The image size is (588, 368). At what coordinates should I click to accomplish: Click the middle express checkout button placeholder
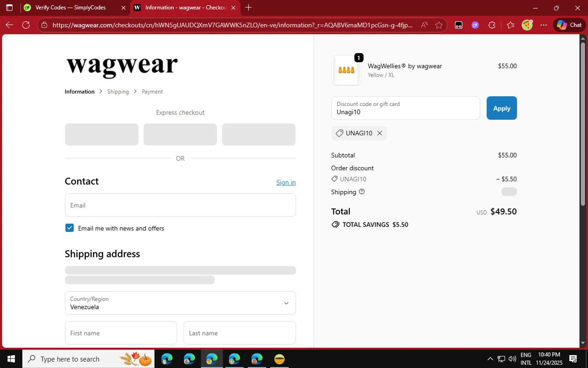180,135
